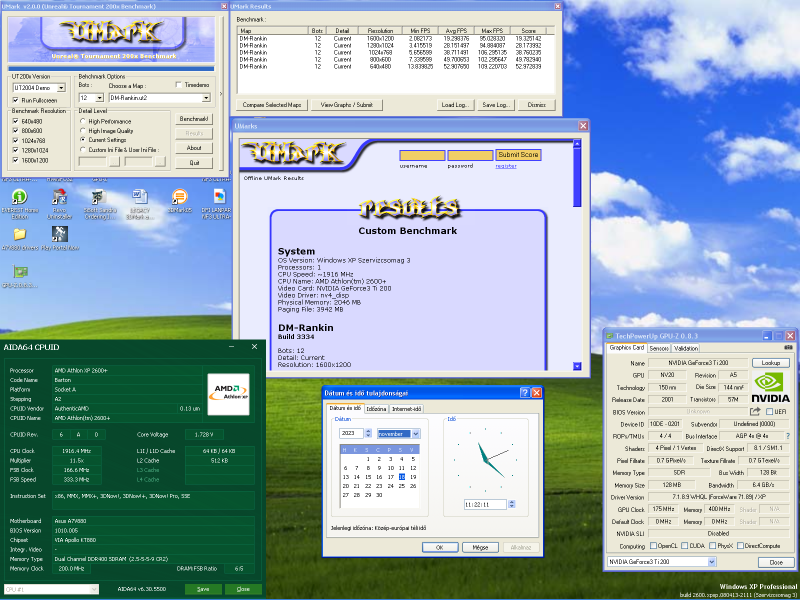
Task: Toggle the 800x600 resolution checkbox
Action: (x=15, y=131)
